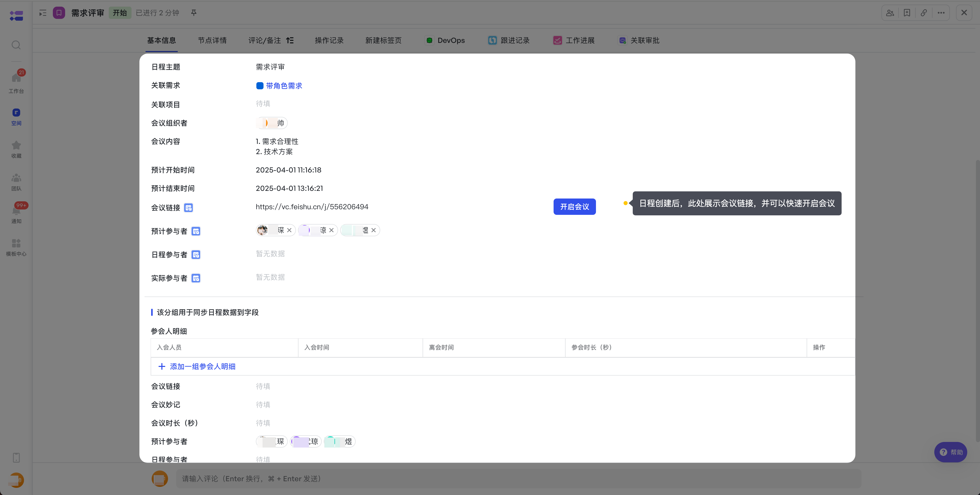Click the 参会时长（秒） column header
The height and width of the screenshot is (495, 980).
(686, 348)
